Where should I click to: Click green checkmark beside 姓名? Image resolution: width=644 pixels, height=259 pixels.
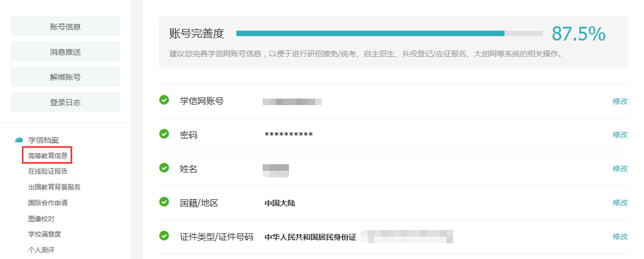[164, 168]
